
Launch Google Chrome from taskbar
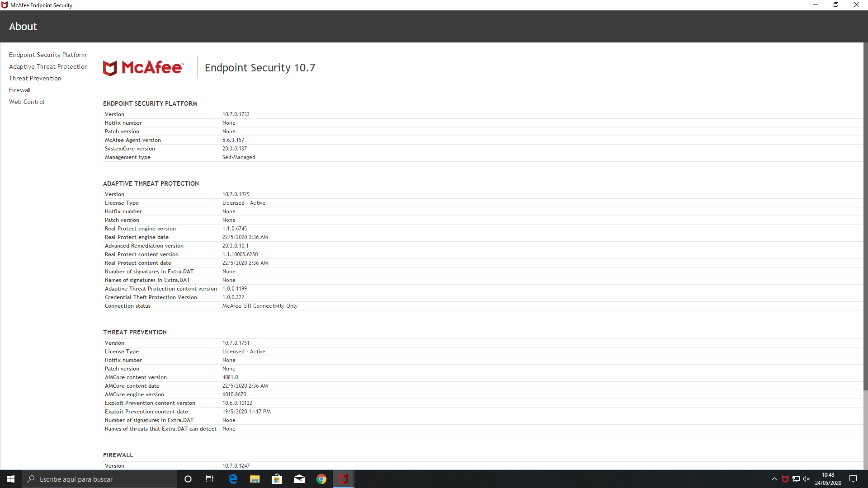click(x=321, y=479)
